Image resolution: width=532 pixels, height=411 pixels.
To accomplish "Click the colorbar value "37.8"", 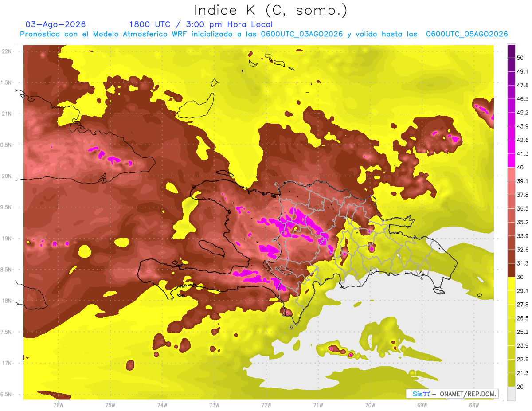I will coord(523,195).
